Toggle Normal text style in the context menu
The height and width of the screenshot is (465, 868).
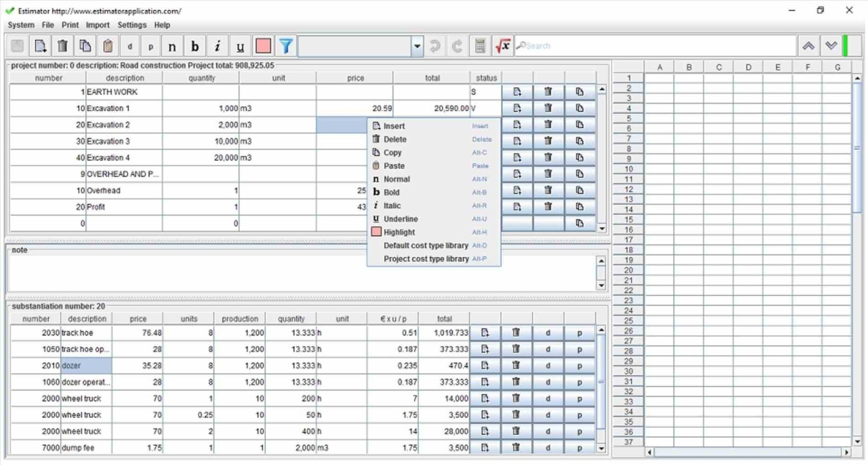coord(397,179)
